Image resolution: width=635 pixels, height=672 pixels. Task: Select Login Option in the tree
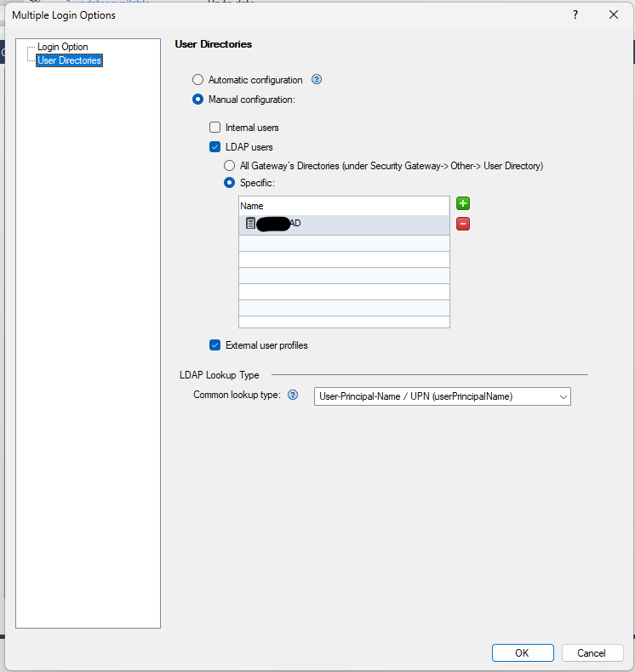63,47
